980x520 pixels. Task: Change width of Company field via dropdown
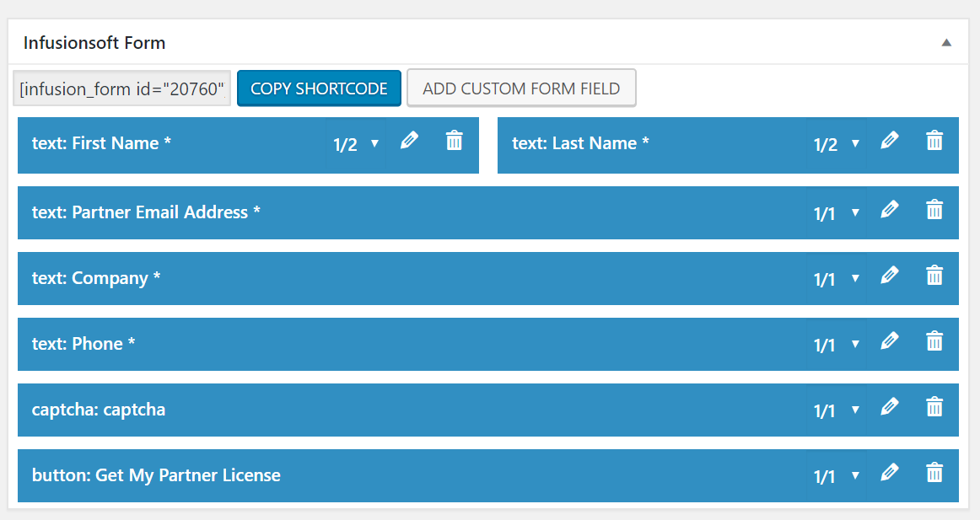836,279
